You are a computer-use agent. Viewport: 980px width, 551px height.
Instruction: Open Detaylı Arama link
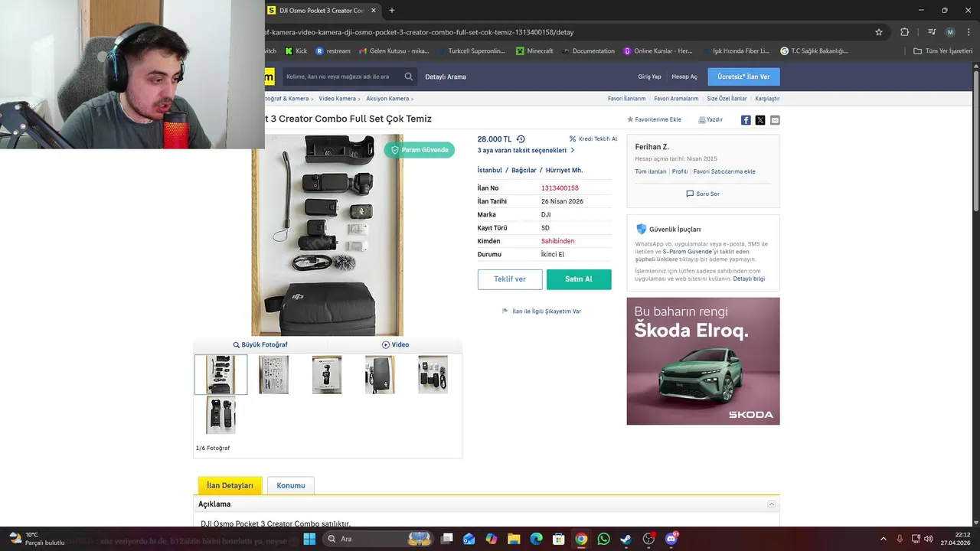tap(446, 77)
